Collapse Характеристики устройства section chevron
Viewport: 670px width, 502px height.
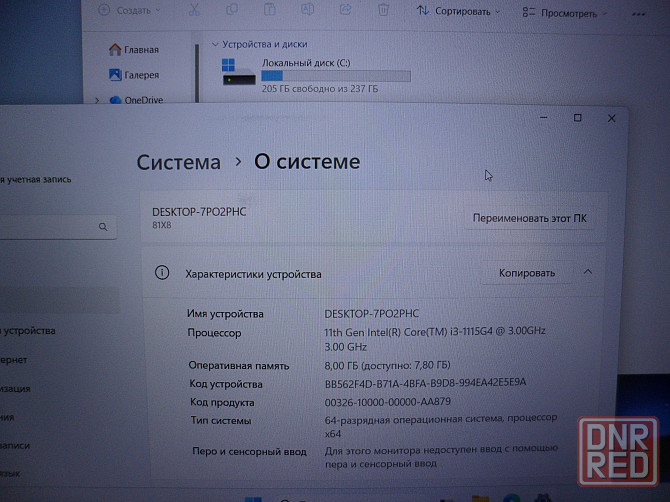(588, 272)
